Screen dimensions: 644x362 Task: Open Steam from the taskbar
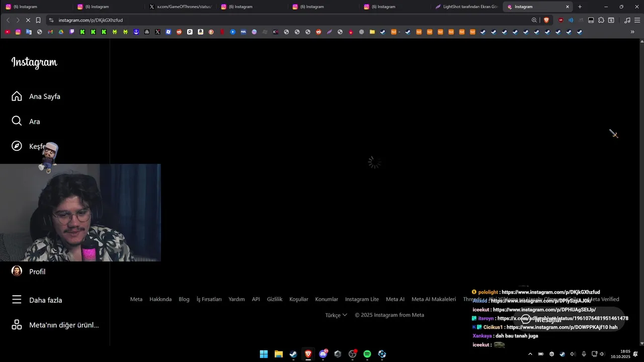(x=293, y=354)
